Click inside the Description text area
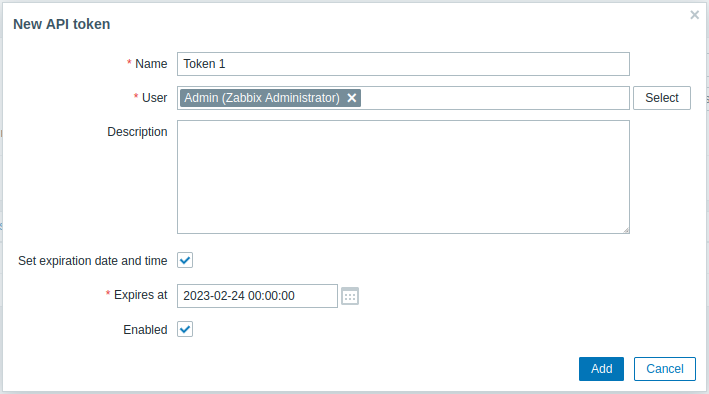The width and height of the screenshot is (709, 394). (x=403, y=177)
